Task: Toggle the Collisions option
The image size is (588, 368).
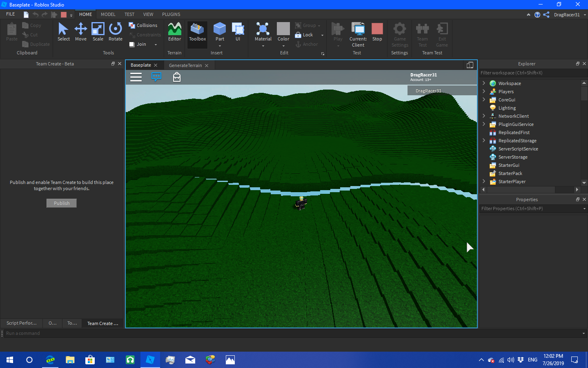Action: pos(143,25)
